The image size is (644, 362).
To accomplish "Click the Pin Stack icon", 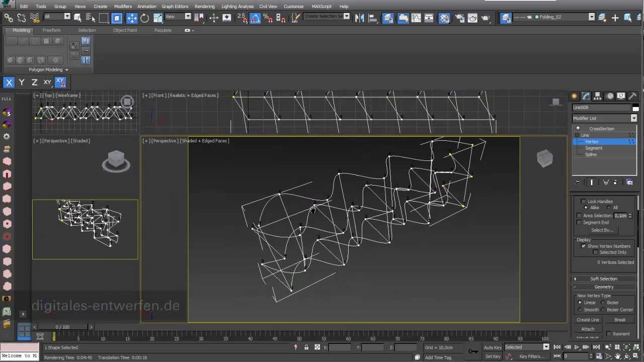I will 578,182.
